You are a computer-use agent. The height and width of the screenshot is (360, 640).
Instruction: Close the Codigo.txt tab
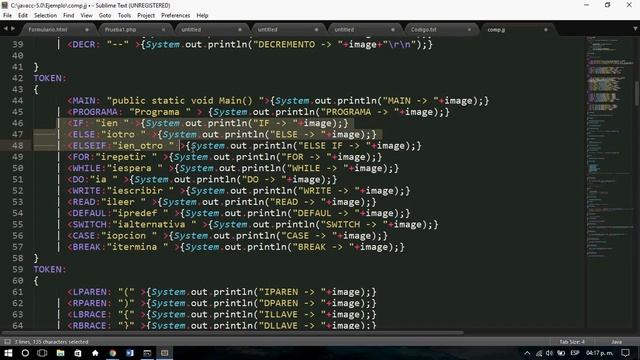pyautogui.click(x=469, y=30)
